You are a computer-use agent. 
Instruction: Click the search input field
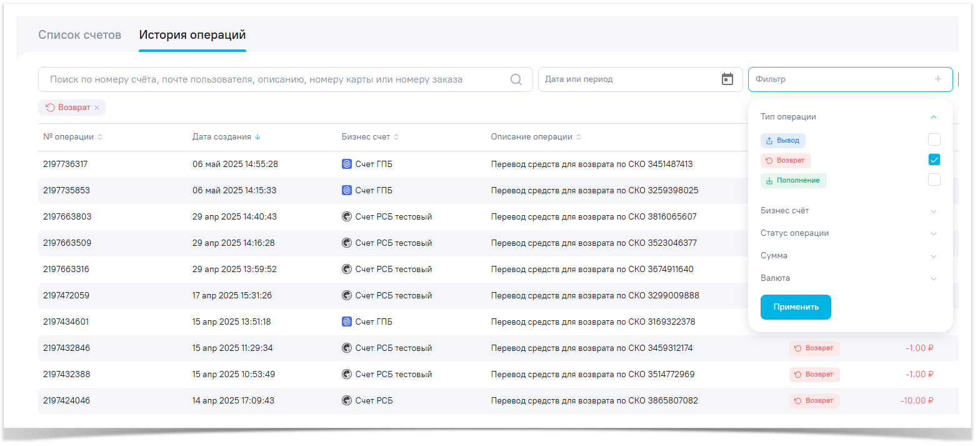(275, 79)
